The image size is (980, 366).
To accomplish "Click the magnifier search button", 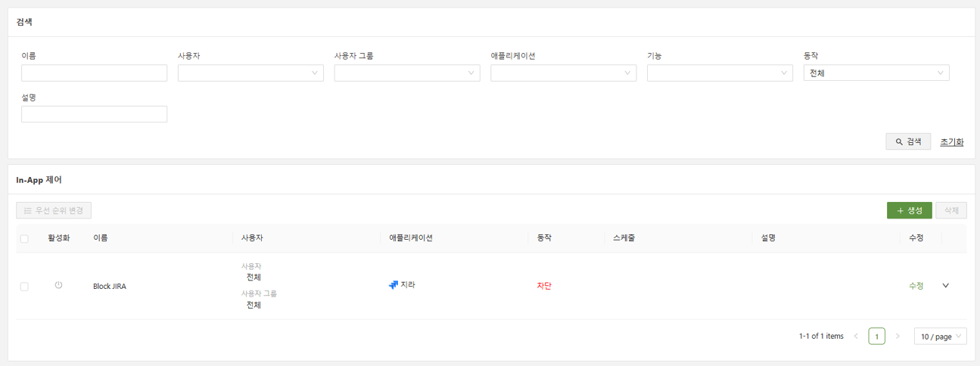I will [907, 141].
